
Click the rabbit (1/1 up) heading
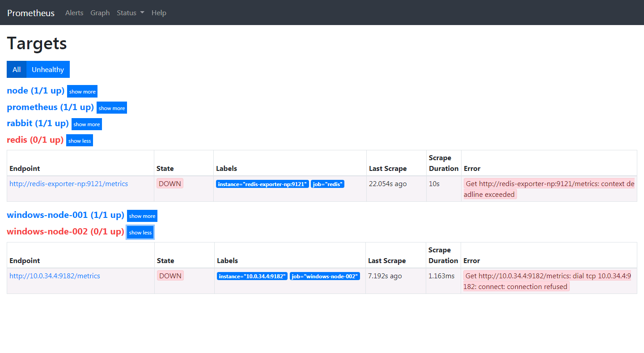tap(38, 123)
